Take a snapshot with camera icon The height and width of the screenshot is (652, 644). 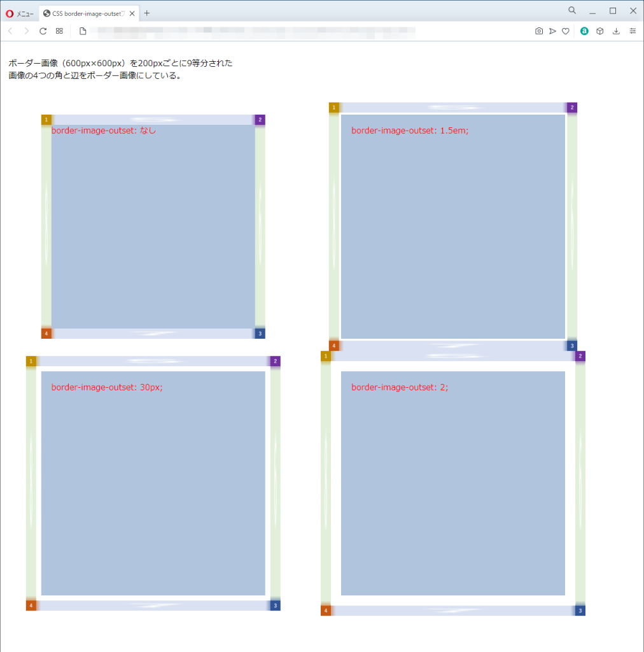[539, 31]
